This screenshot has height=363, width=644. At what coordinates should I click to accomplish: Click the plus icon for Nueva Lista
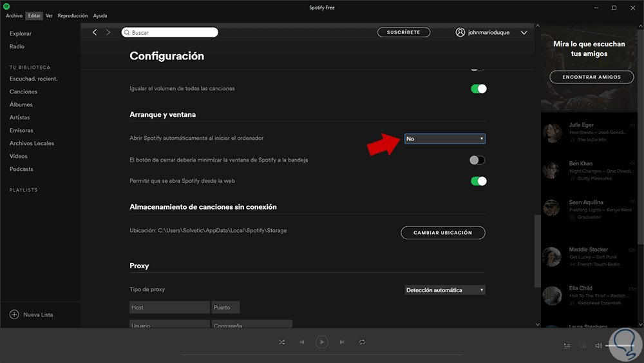pos(14,315)
